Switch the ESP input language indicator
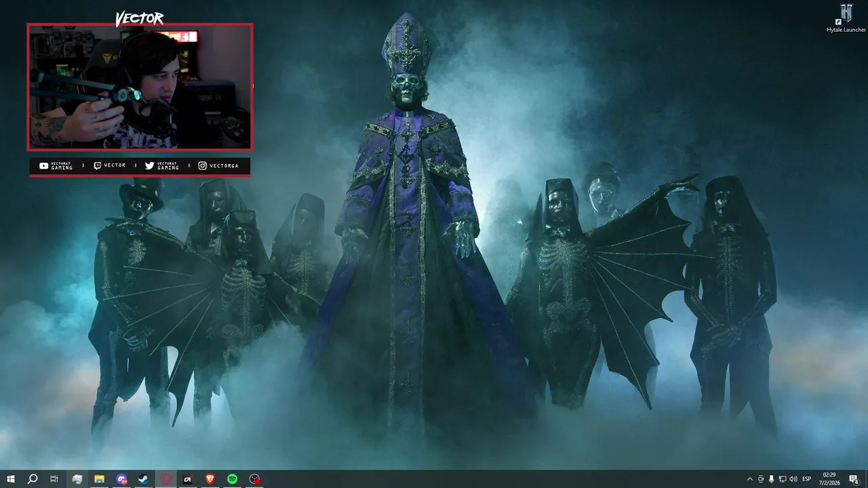 pos(807,479)
